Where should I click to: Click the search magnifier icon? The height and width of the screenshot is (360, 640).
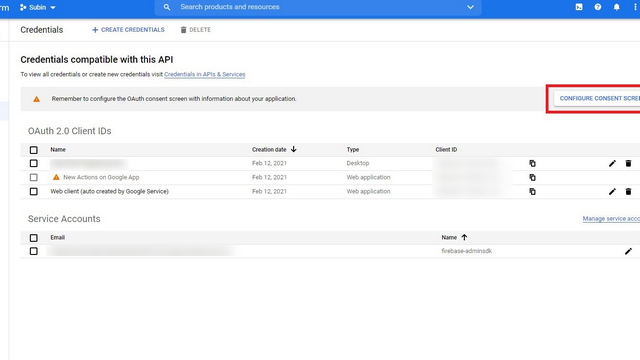coord(167,7)
